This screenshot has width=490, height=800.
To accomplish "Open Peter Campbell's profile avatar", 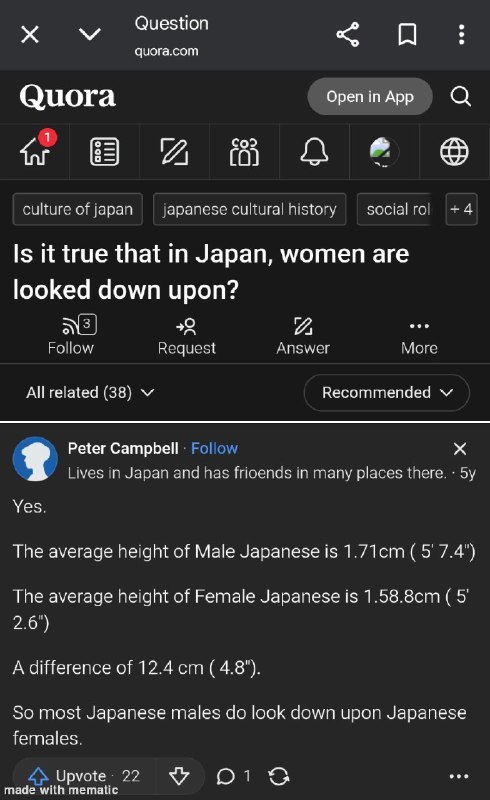I will (x=35, y=459).
